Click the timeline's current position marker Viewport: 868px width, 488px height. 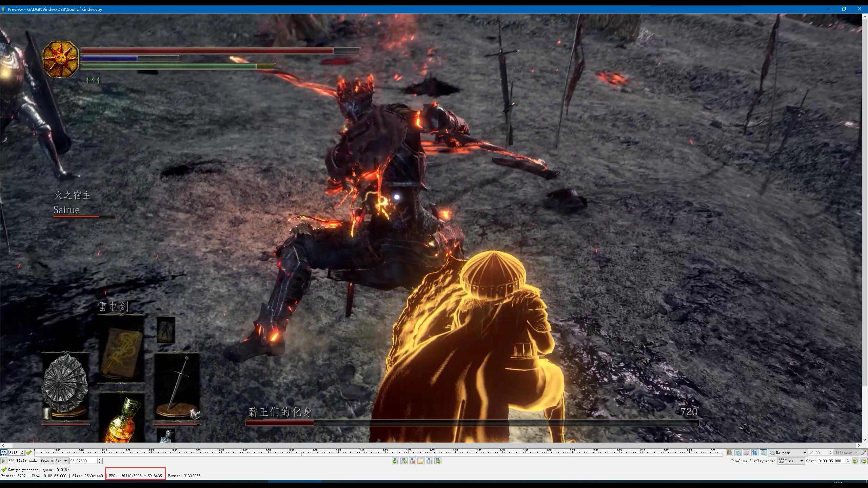[x=301, y=454]
